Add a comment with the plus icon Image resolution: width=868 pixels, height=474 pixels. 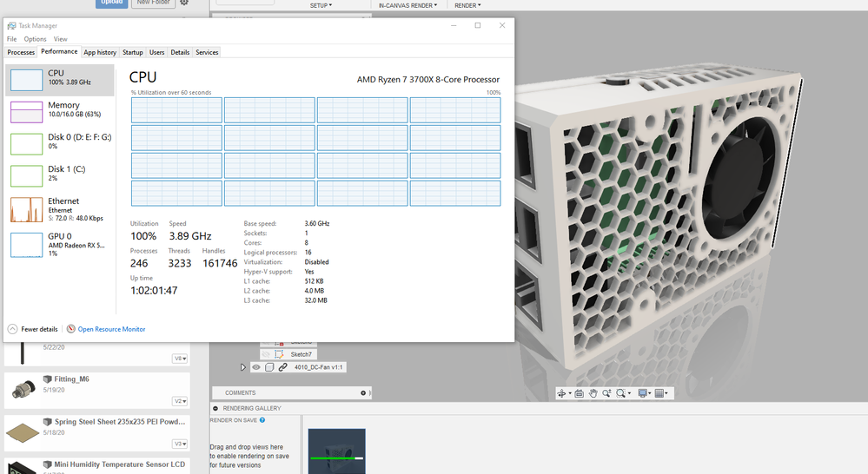363,392
